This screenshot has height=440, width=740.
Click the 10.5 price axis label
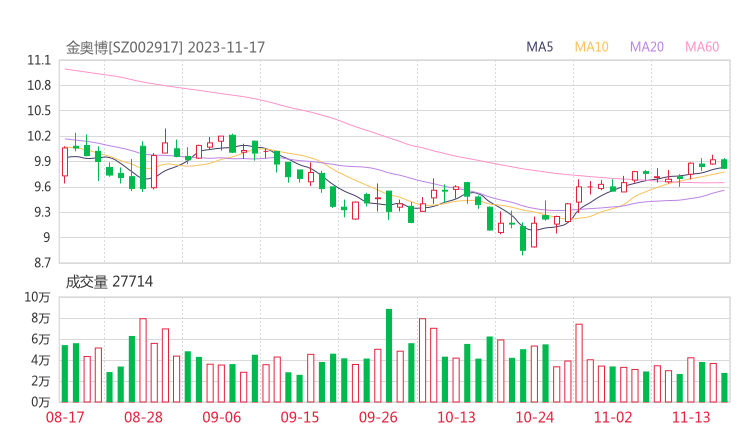[x=39, y=111]
